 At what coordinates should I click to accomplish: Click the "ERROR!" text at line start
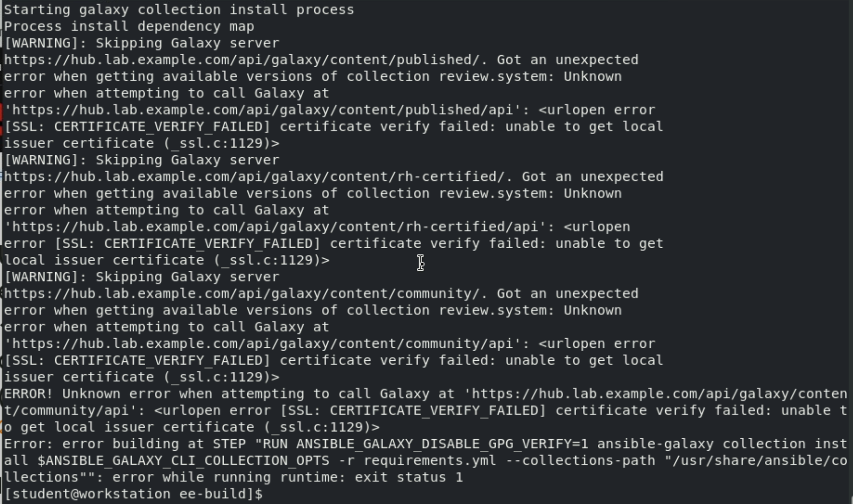click(x=28, y=394)
